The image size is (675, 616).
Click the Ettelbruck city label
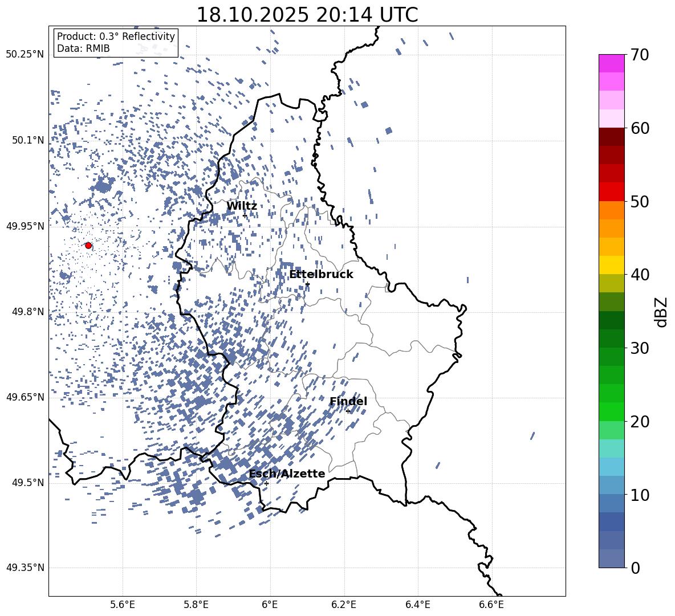321,275
